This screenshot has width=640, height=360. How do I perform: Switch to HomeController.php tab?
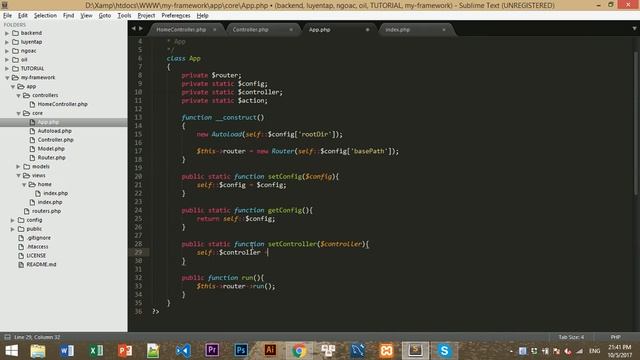click(181, 30)
